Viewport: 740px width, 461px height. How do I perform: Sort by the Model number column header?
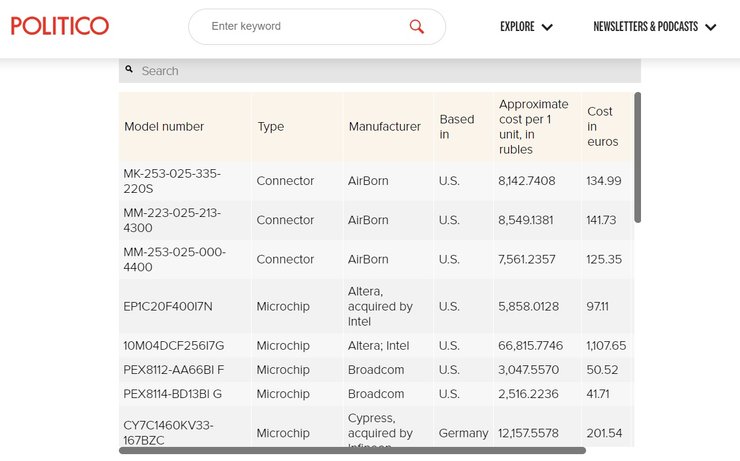[164, 127]
